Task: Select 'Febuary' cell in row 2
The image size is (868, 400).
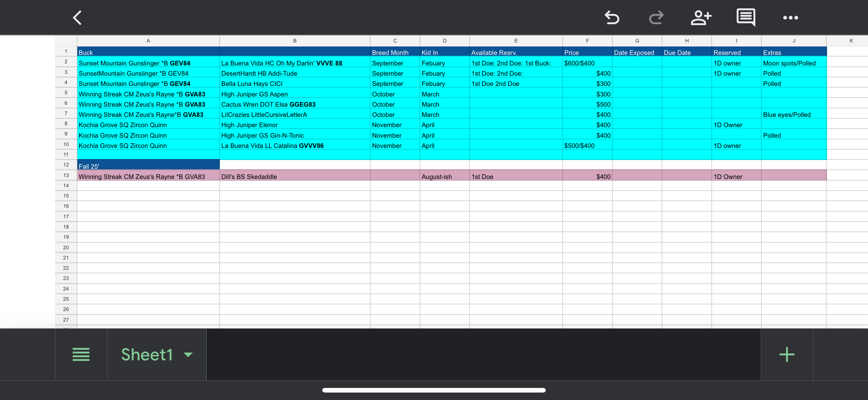Action: pyautogui.click(x=445, y=62)
